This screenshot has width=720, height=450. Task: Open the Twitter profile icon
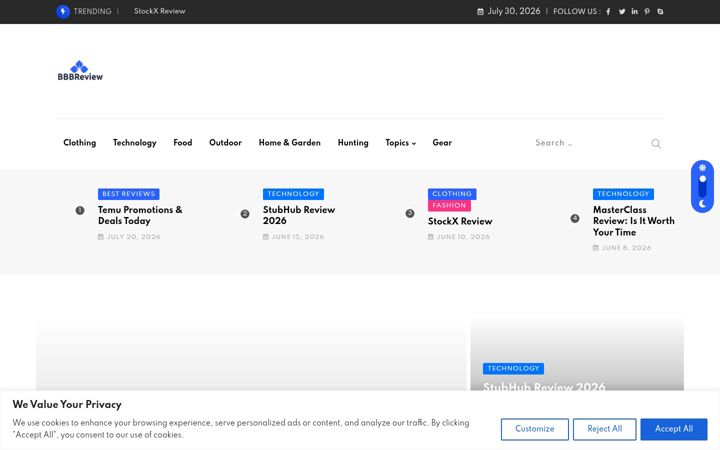(622, 11)
